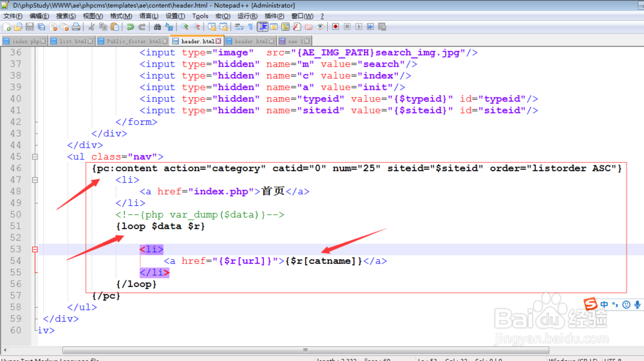
Task: Open the 格式(M) menu
Action: coord(121,16)
